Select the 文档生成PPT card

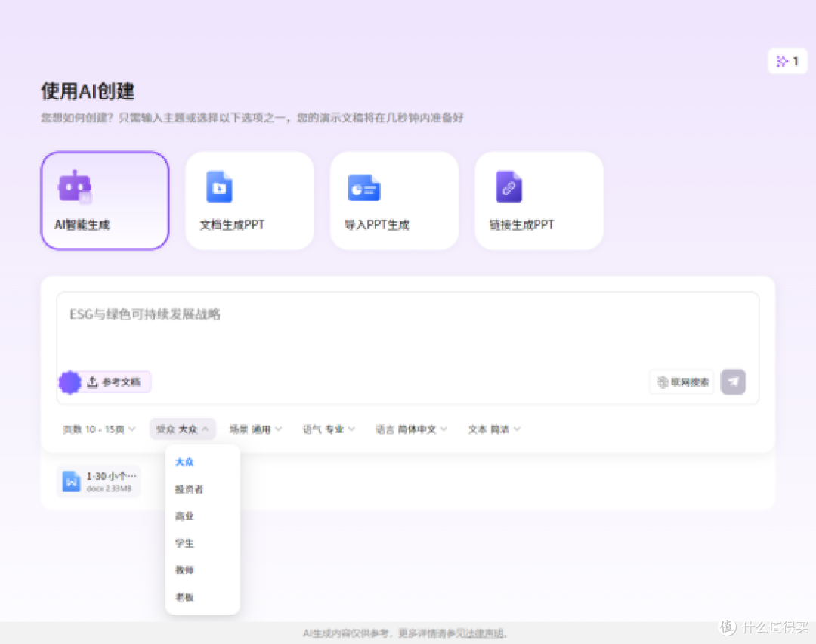pyautogui.click(x=250, y=200)
